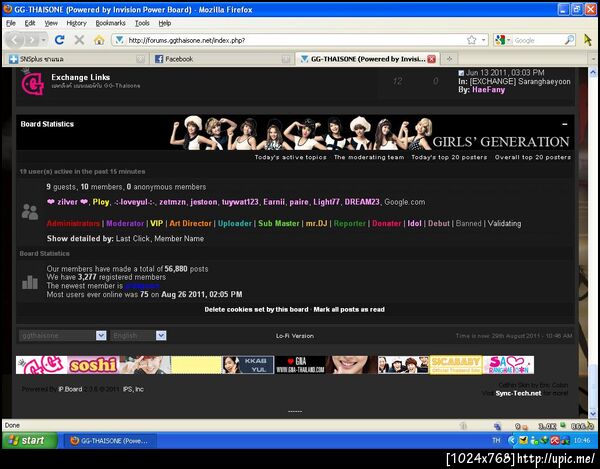The height and width of the screenshot is (469, 600).
Task: Open Overall top 20 posters
Action: point(533,157)
